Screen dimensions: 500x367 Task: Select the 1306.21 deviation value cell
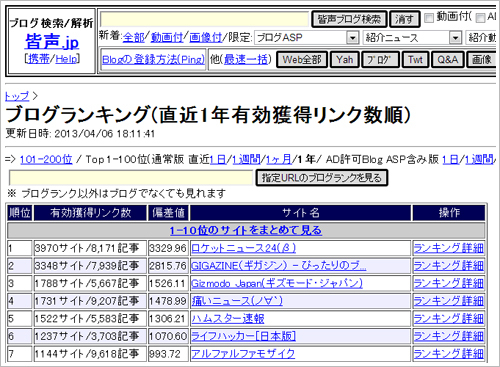point(168,319)
